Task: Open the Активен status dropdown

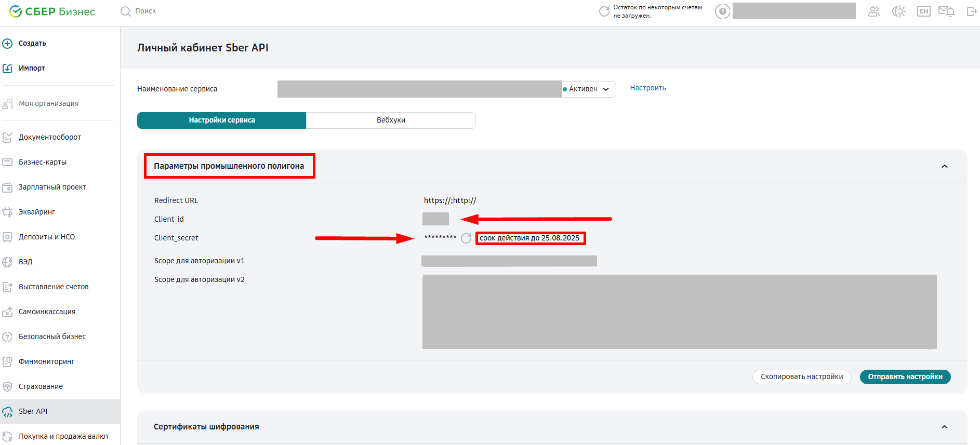Action: click(x=589, y=89)
